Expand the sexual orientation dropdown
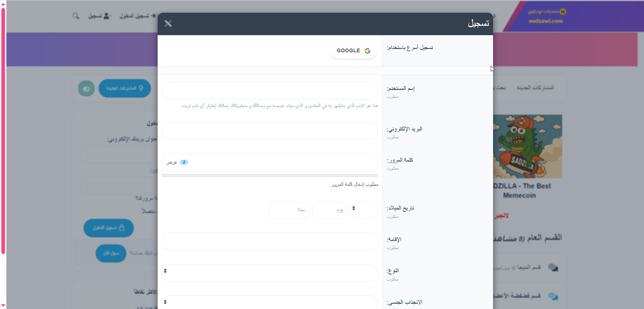The image size is (644, 309). 270,302
